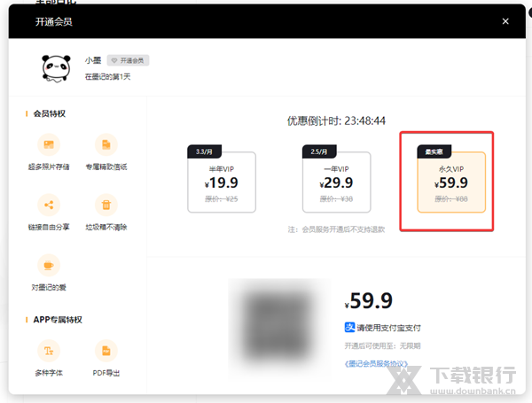Click the 最实惠 tag on 永久VIP
Viewport: 532px width, 403px height.
pos(434,151)
